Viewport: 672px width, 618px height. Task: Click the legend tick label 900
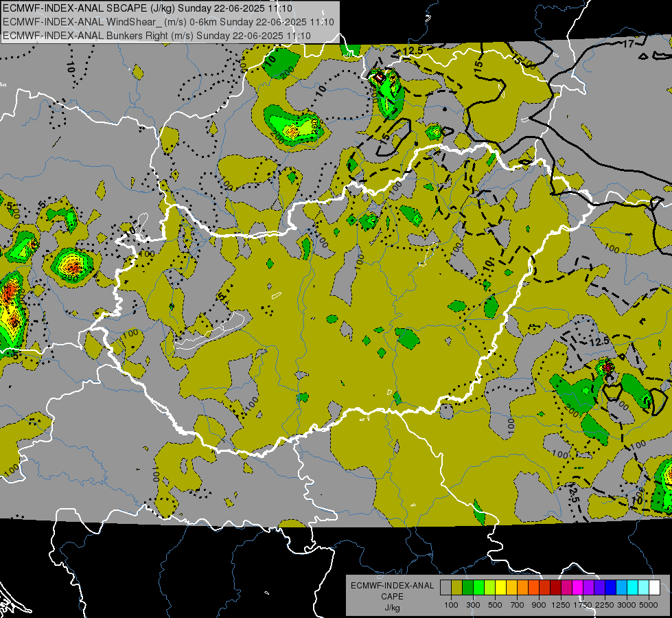tap(539, 605)
